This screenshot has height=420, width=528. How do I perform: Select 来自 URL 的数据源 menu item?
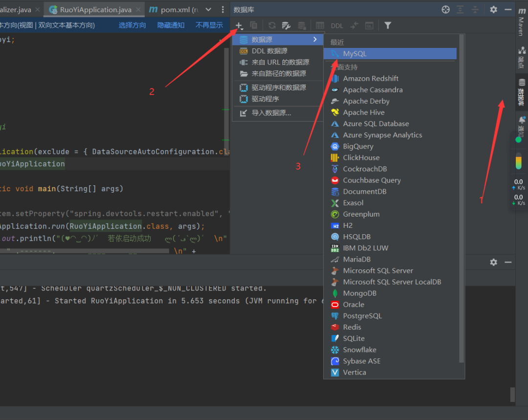coord(278,62)
